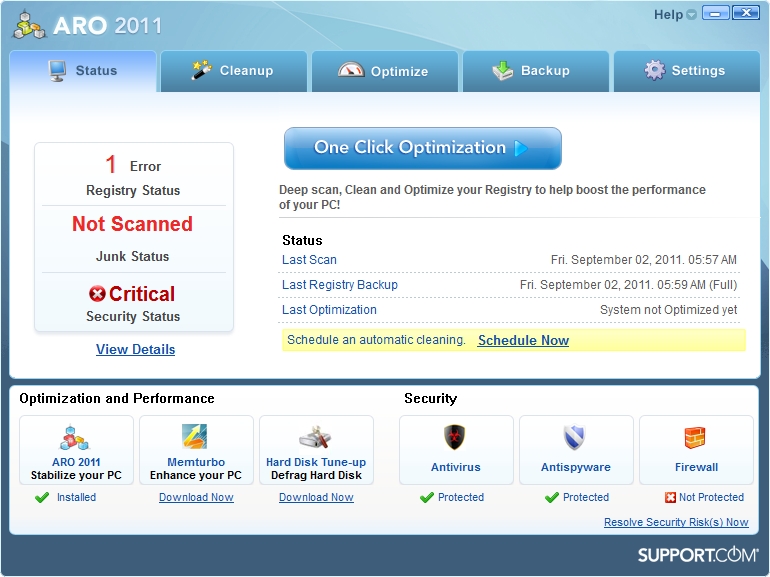The height and width of the screenshot is (577, 770).
Task: Download Hard Disk Tune-up via Download Now
Action: (x=316, y=497)
